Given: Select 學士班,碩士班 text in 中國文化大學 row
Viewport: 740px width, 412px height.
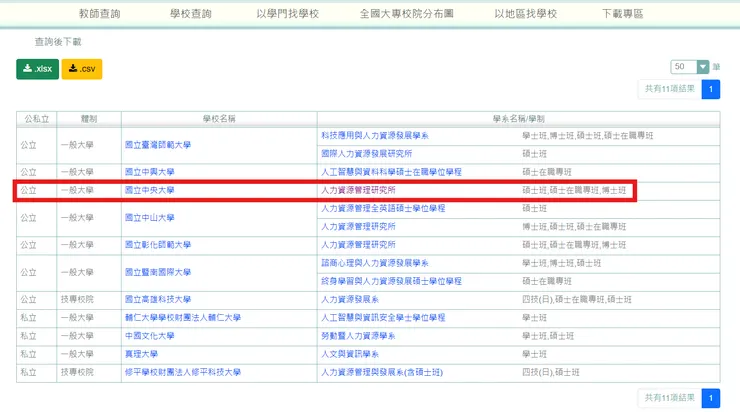Looking at the screenshot, I should (x=548, y=336).
